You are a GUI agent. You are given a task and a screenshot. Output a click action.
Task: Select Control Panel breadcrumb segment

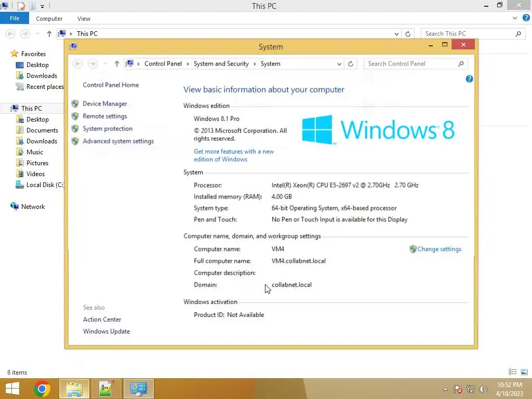coord(163,64)
